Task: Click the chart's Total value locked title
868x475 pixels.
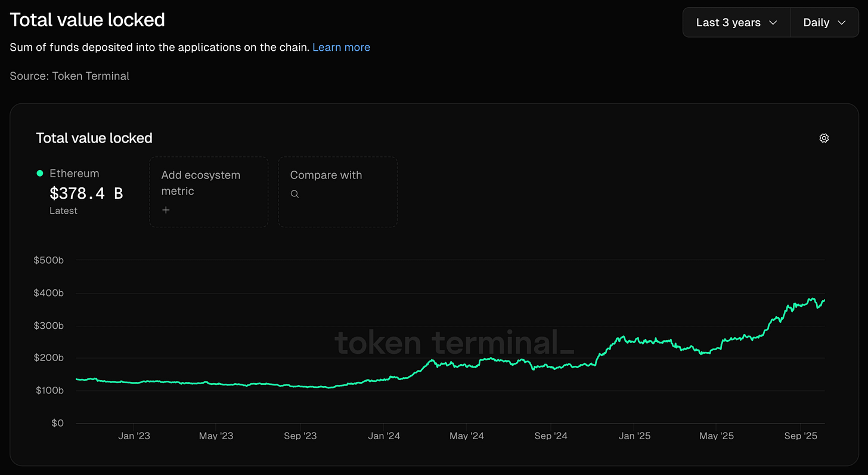Action: tap(94, 138)
